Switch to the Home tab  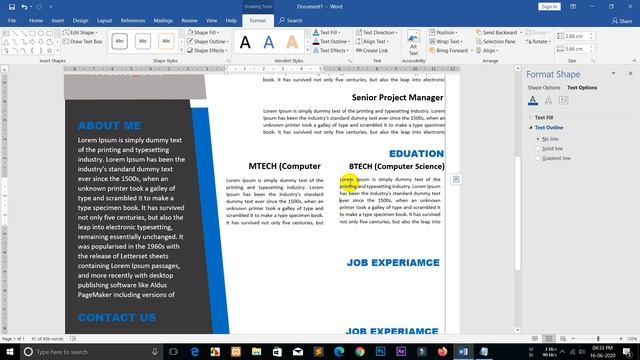(x=36, y=20)
